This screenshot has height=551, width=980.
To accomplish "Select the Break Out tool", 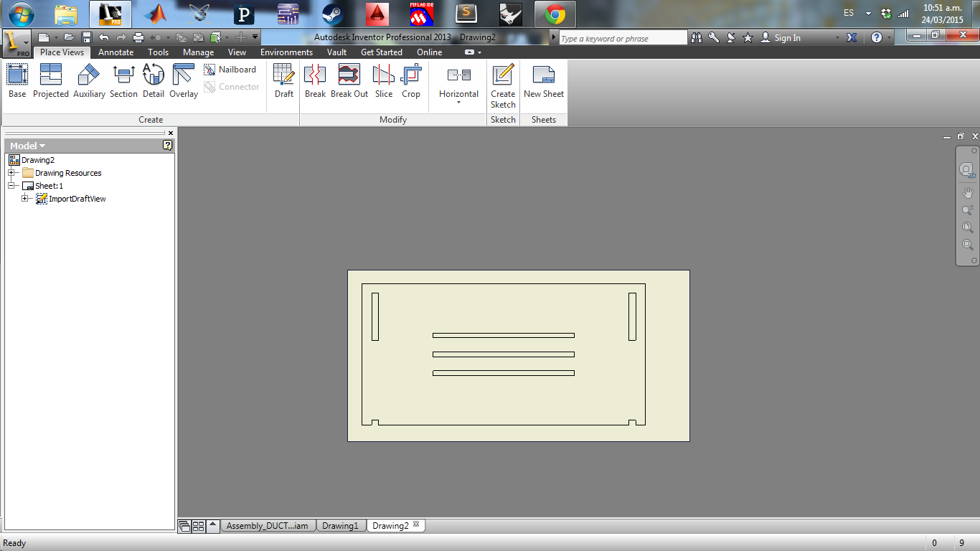I will coord(349,81).
